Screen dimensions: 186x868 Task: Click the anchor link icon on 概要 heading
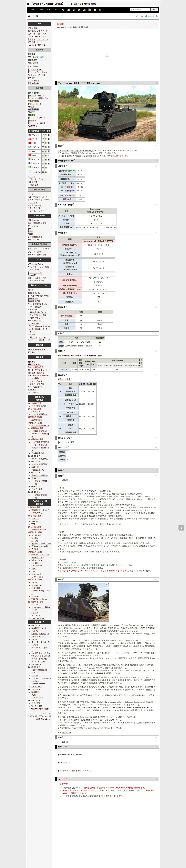156,146
